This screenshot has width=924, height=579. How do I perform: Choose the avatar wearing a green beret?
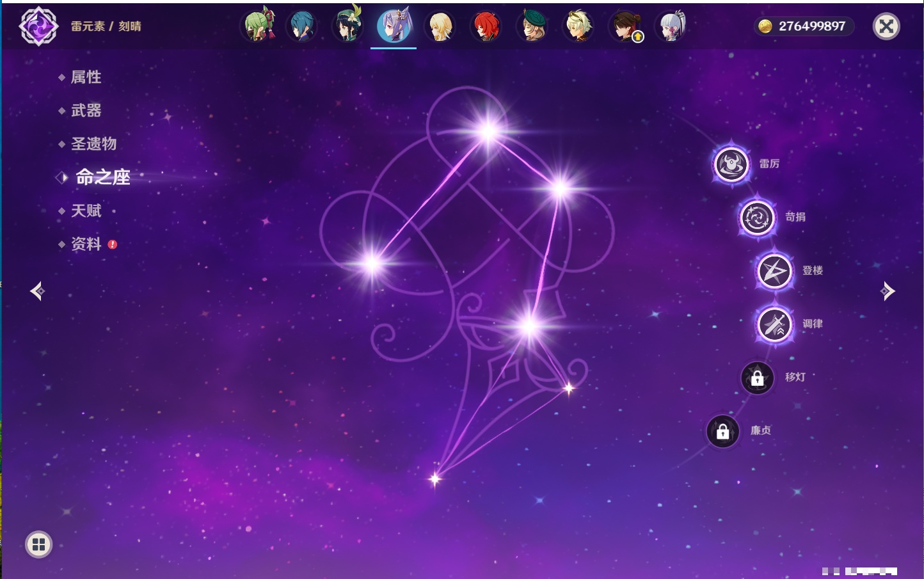532,26
